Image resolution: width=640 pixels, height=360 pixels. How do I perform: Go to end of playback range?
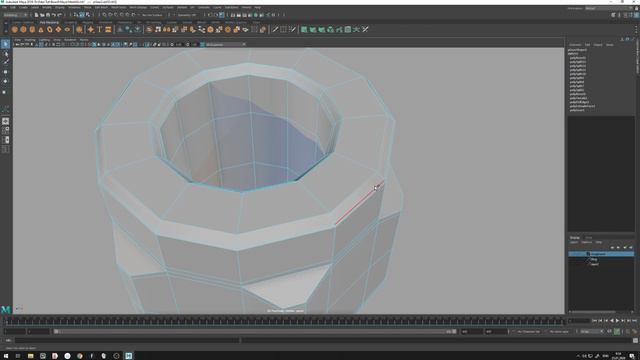[x=635, y=321]
